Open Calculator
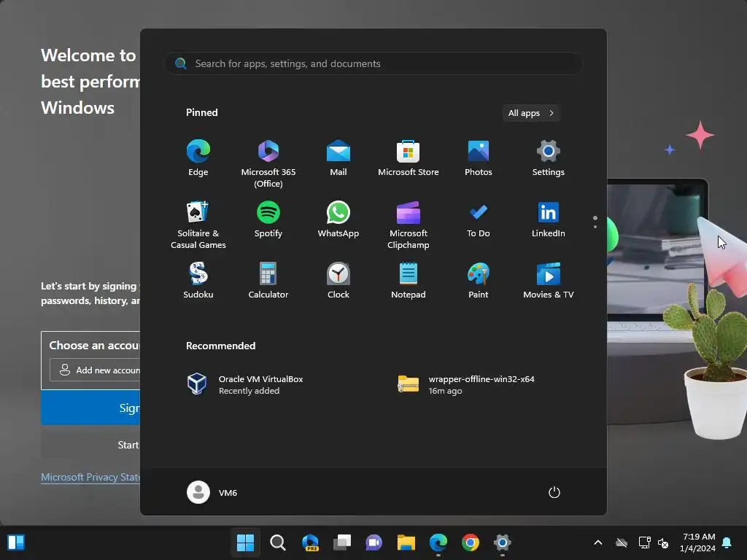This screenshot has height=560, width=747. coord(268,281)
